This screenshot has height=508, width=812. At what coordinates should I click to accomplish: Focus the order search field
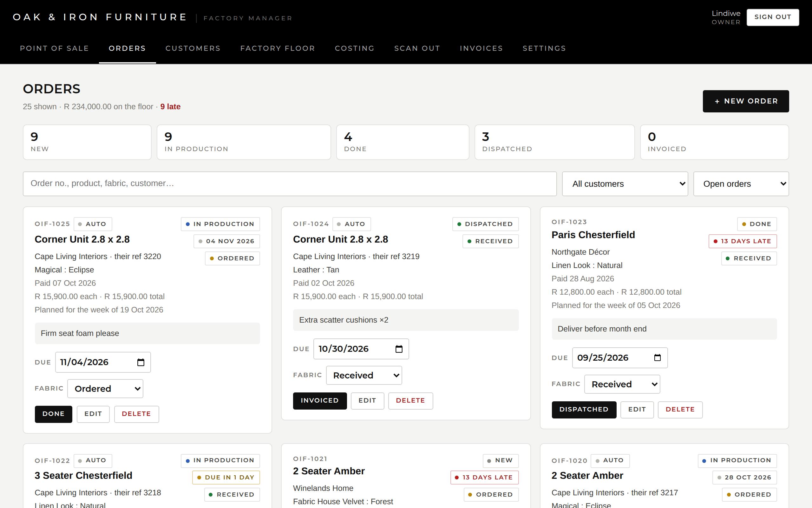click(x=290, y=184)
